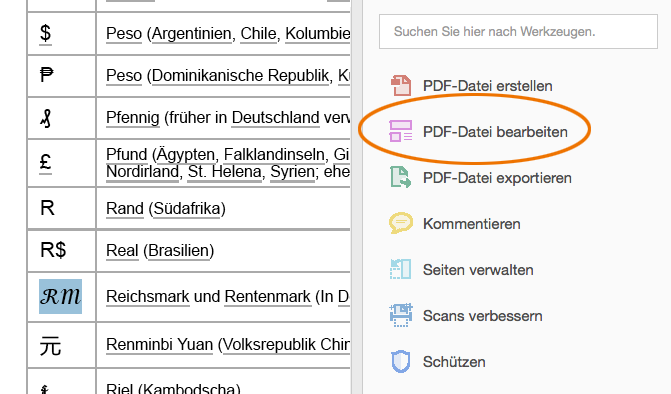Click the text 'Reichsmark und Rentenmark'
The width and height of the screenshot is (671, 394).
pyautogui.click(x=208, y=296)
